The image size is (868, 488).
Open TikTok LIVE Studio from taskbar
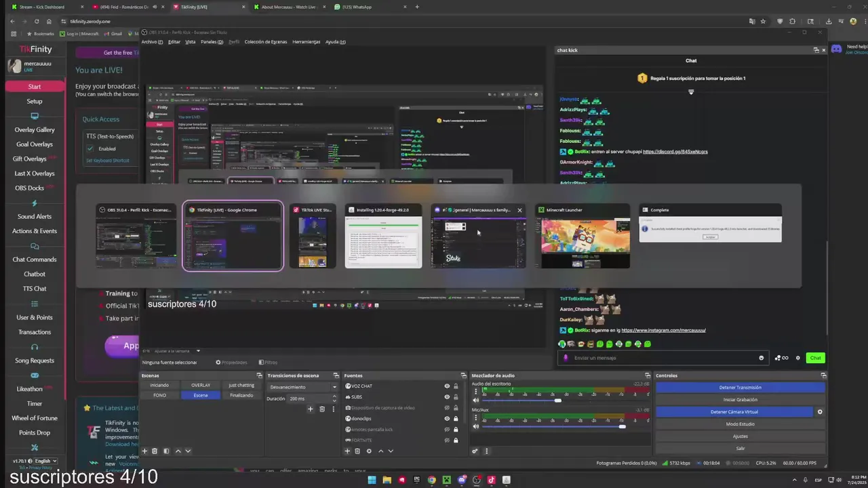[x=492, y=480]
